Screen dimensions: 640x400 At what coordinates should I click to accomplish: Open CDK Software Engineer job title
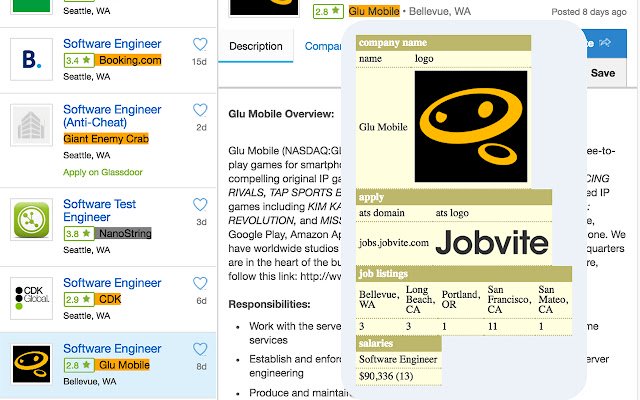[x=112, y=283]
